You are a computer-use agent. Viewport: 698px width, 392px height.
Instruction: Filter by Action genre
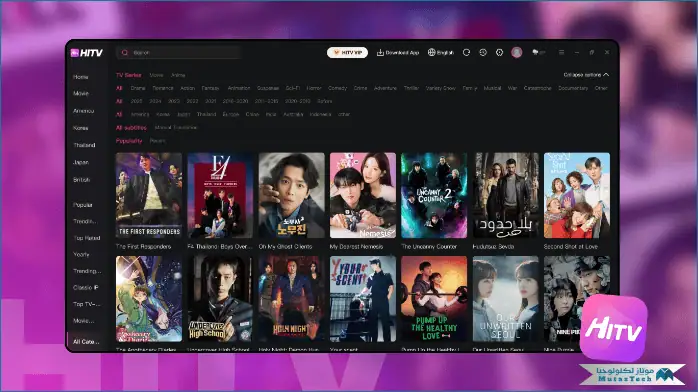[x=187, y=88]
